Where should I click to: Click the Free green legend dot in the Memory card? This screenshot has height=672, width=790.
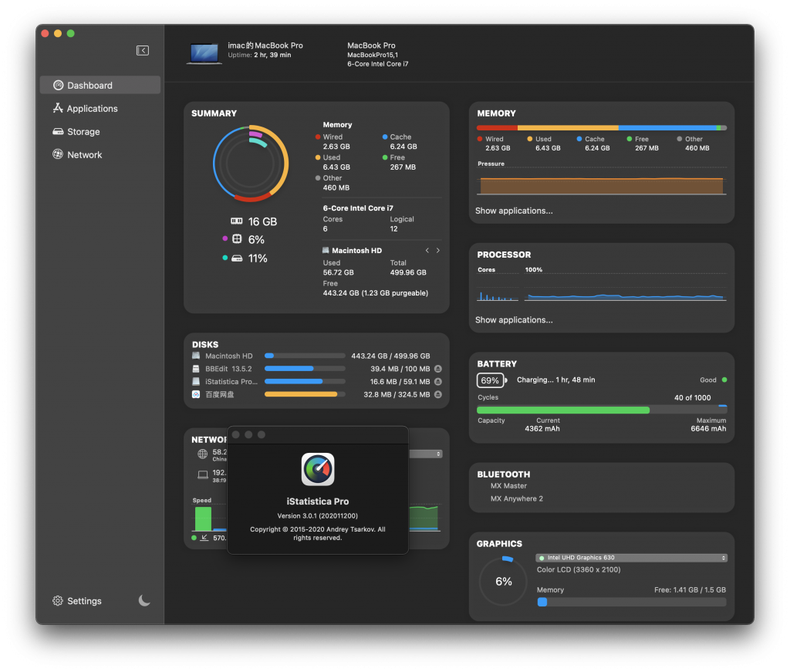coord(630,139)
